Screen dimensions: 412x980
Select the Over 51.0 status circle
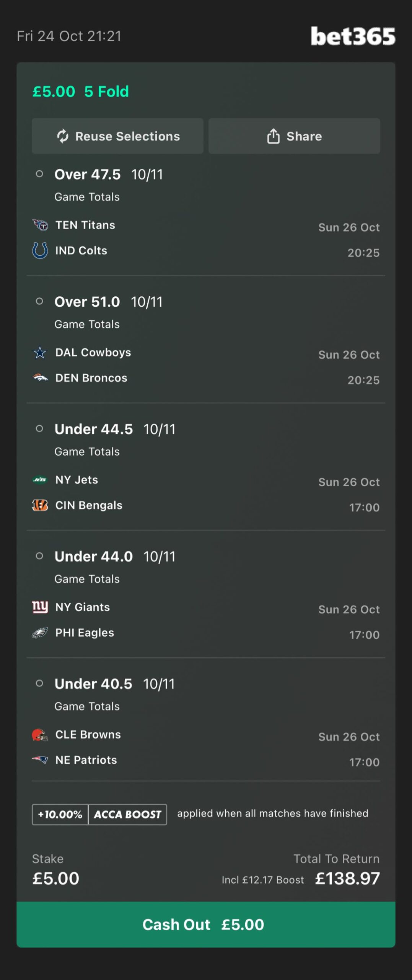tap(39, 302)
